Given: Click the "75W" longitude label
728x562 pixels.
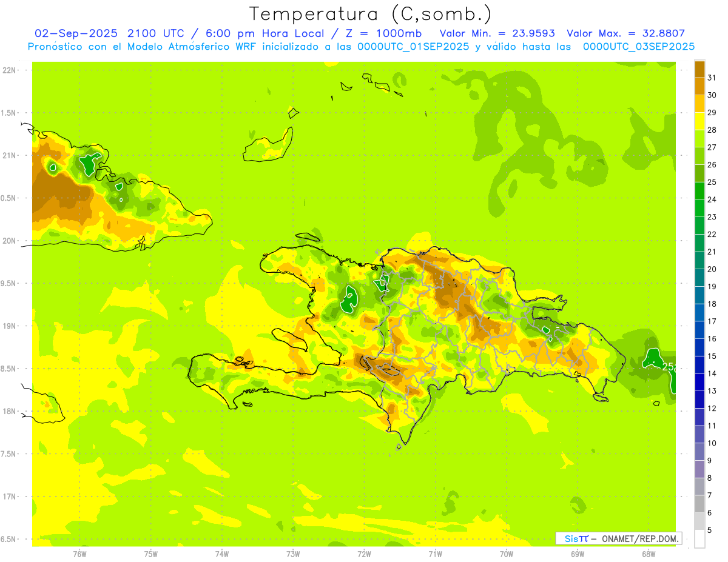Looking at the screenshot, I should pyautogui.click(x=151, y=554).
